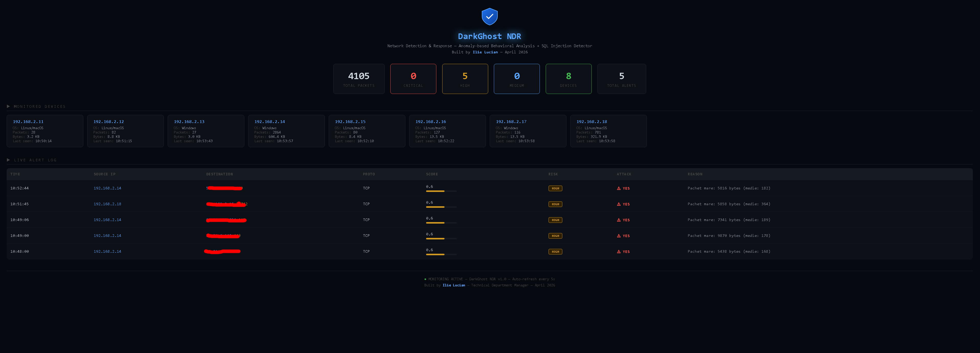Click the warning triangle in the 10:51:45 row
This screenshot has width=980, height=353.
619,204
